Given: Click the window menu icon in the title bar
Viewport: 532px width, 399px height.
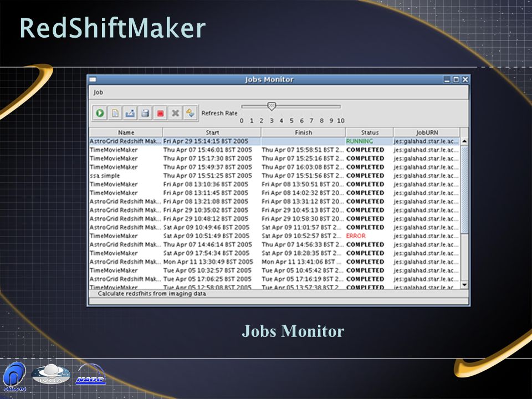Looking at the screenshot, I should (x=93, y=80).
